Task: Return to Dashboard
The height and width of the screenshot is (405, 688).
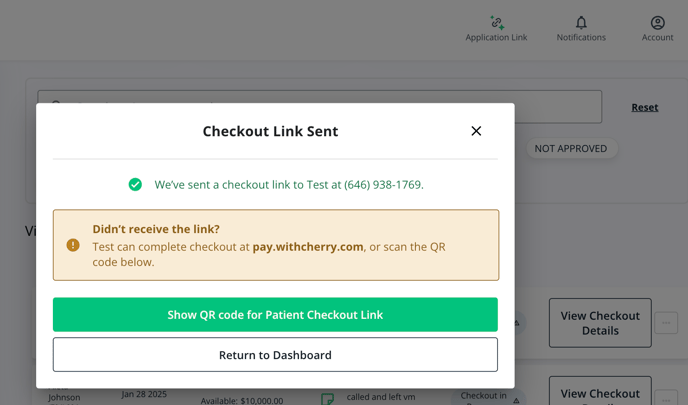Action: [x=275, y=355]
